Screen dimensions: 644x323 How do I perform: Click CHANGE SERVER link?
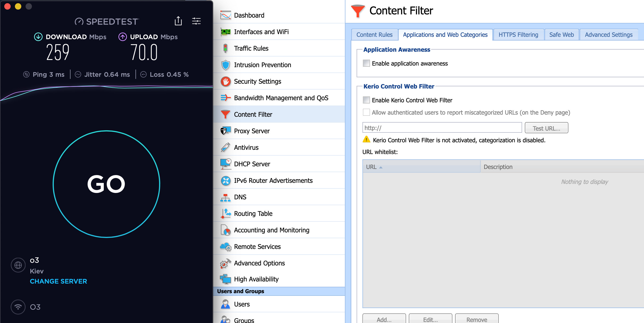click(58, 281)
